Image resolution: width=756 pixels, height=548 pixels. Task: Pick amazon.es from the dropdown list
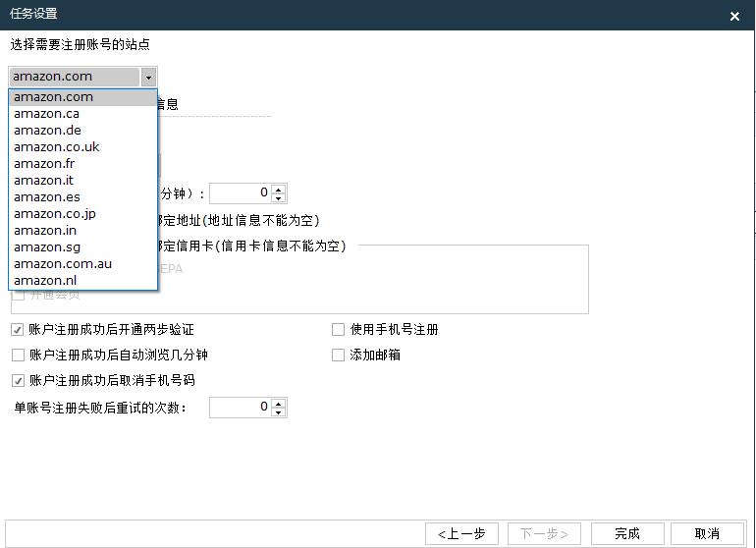coord(82,196)
